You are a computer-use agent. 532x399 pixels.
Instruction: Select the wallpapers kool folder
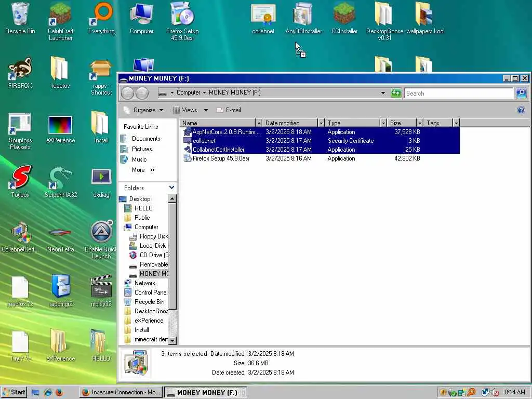[x=425, y=19]
